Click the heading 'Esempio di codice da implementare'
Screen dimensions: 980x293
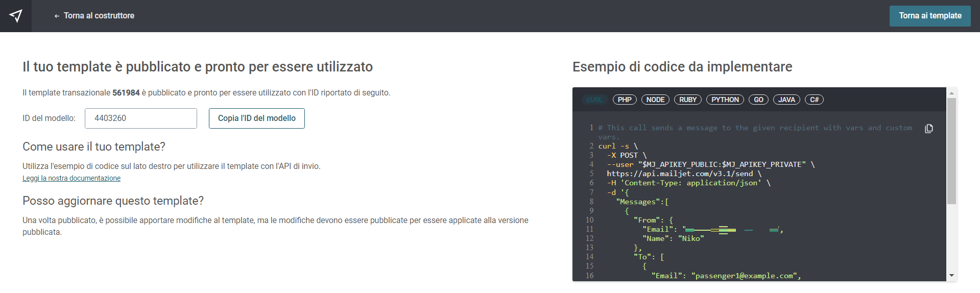coord(682,67)
